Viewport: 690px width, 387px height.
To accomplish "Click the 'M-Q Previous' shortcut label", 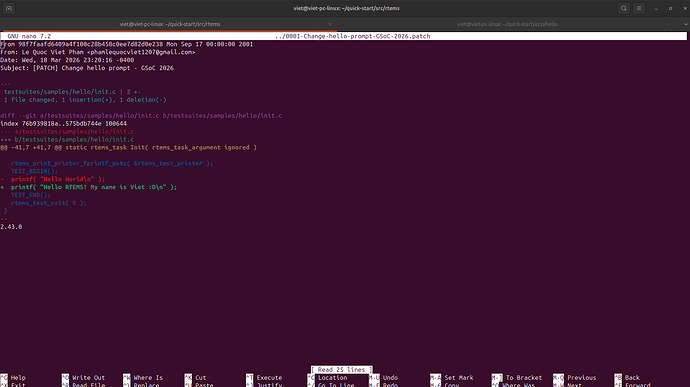I will click(x=574, y=377).
